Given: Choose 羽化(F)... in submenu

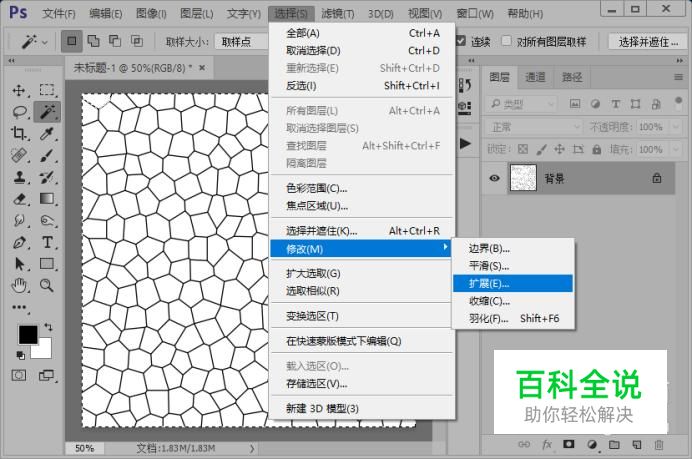Looking at the screenshot, I should coord(513,318).
